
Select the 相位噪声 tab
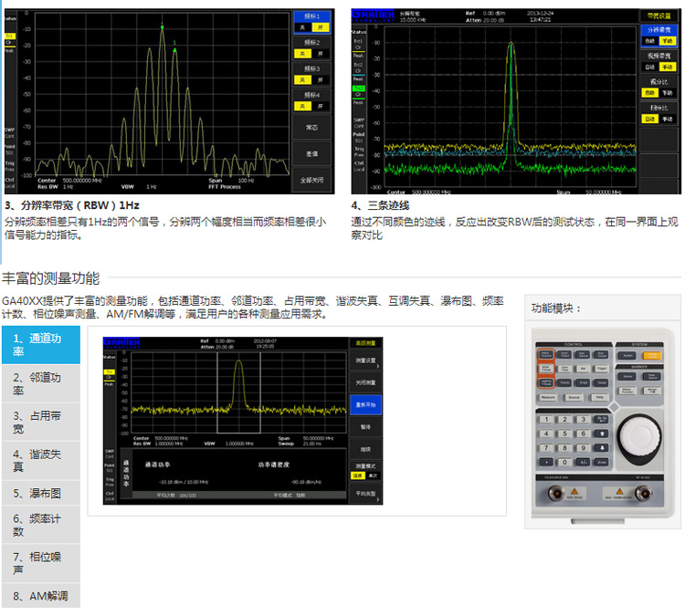point(40,563)
